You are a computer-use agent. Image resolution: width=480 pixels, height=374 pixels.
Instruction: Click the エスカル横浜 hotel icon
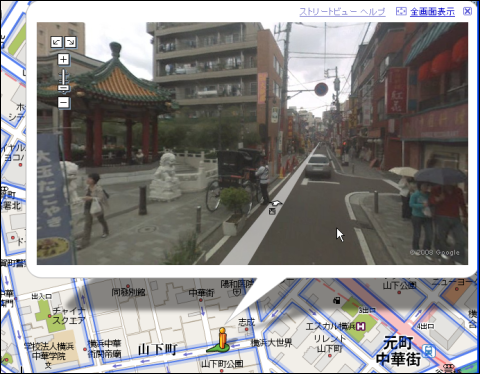click(x=361, y=326)
